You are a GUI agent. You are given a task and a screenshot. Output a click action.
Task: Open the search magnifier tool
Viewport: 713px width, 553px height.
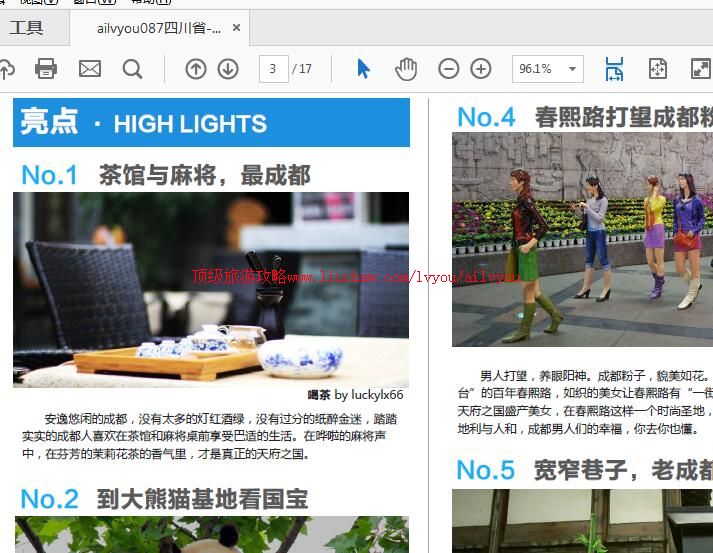click(132, 69)
